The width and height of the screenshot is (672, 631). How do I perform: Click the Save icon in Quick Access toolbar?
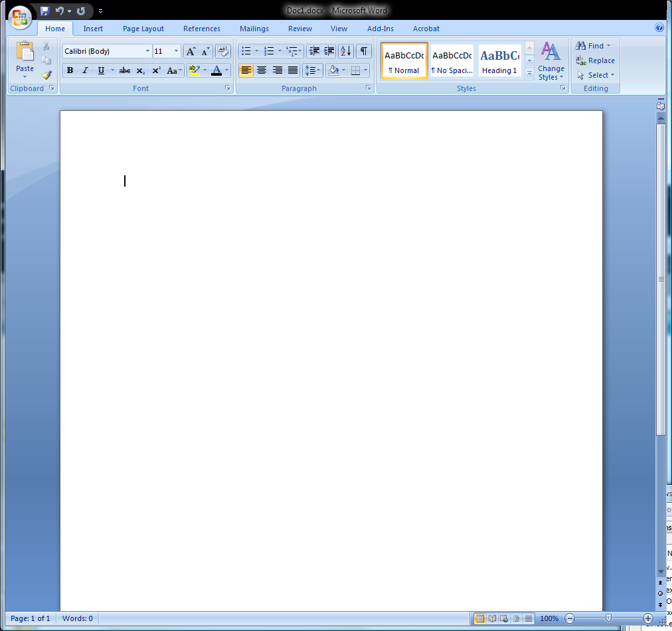coord(44,11)
